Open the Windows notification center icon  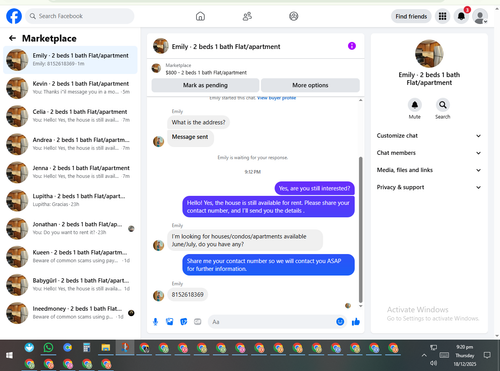487,355
